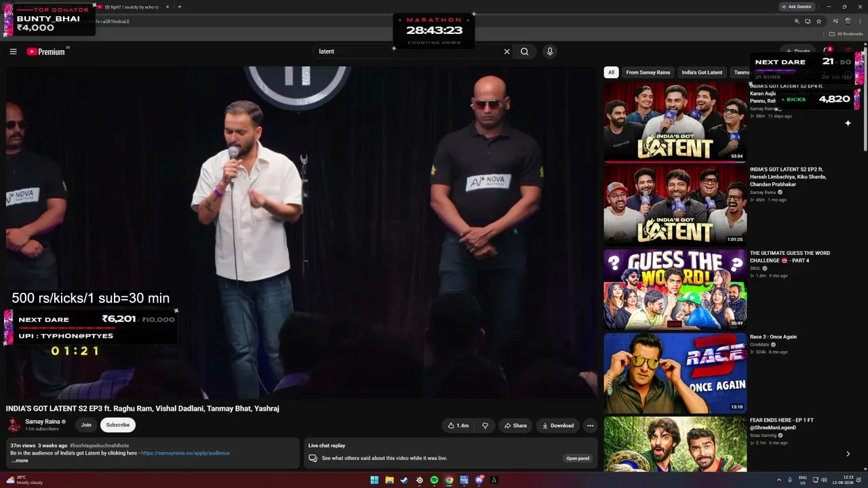Open Race 3 Once Again thumbnail
The width and height of the screenshot is (868, 488).
675,372
